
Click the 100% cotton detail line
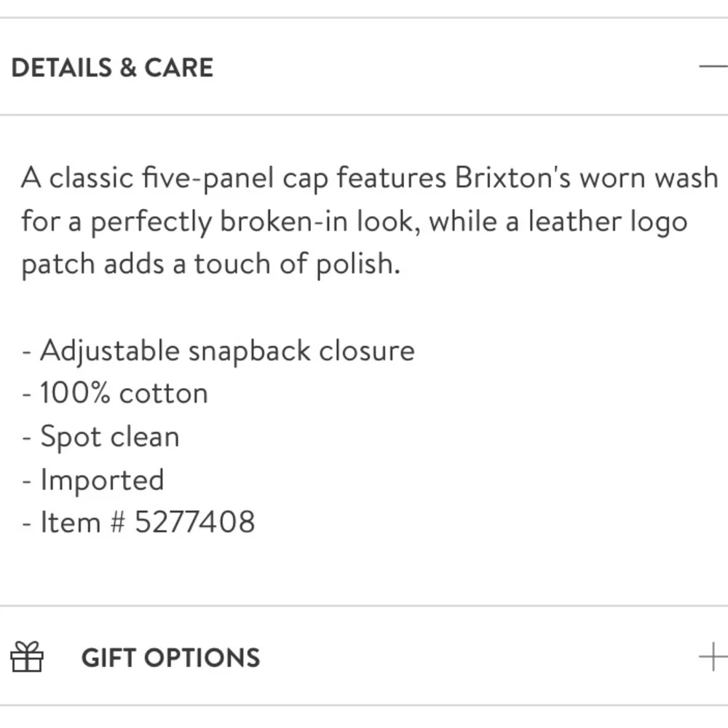[x=115, y=393]
